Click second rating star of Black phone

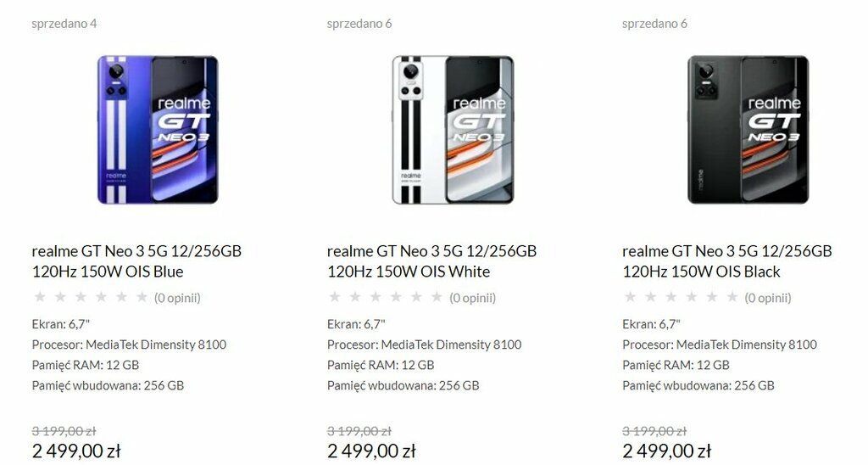(650, 297)
